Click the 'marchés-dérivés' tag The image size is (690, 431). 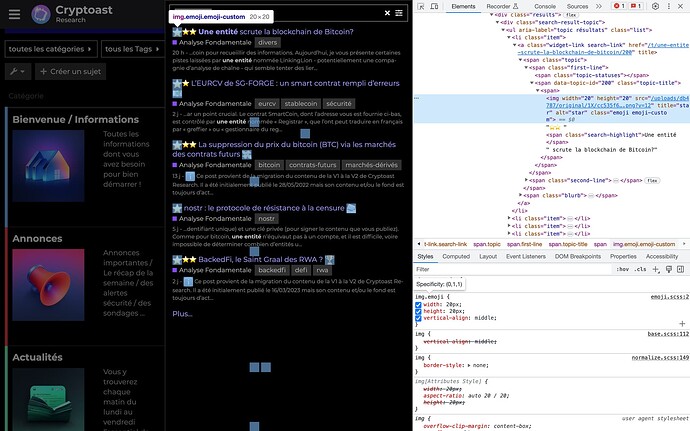[371, 165]
